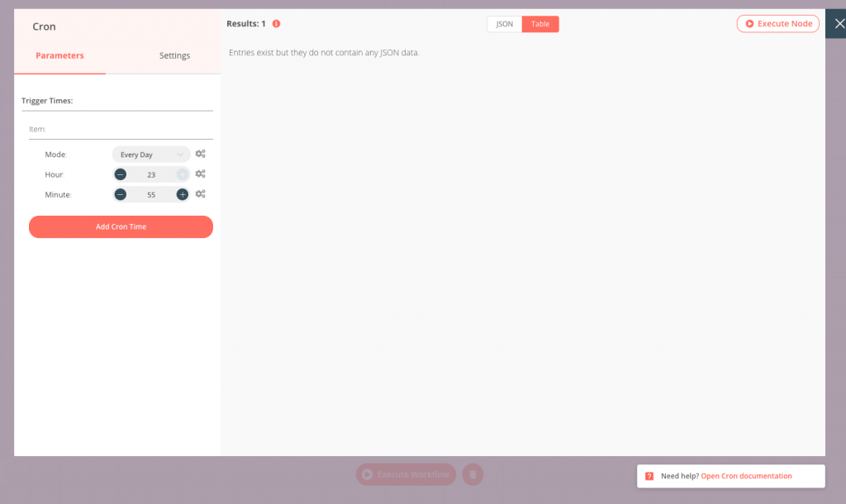Click gear options icon beside Hour

(200, 174)
